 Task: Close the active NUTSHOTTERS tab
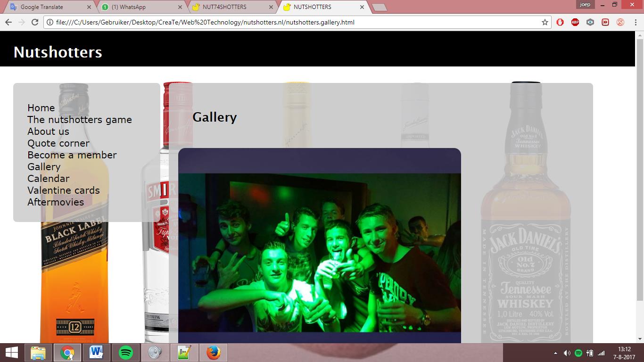click(x=362, y=7)
